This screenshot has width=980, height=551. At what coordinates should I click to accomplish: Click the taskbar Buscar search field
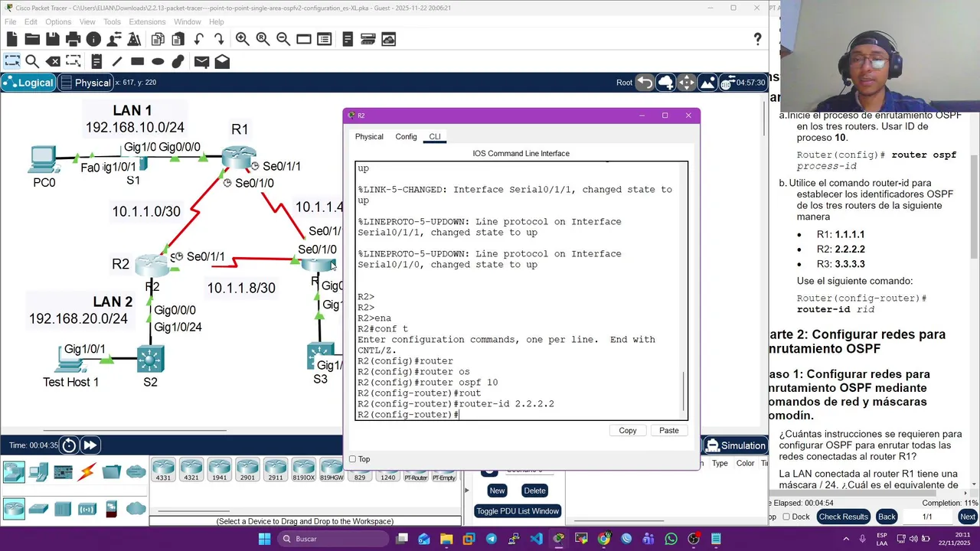coord(333,539)
